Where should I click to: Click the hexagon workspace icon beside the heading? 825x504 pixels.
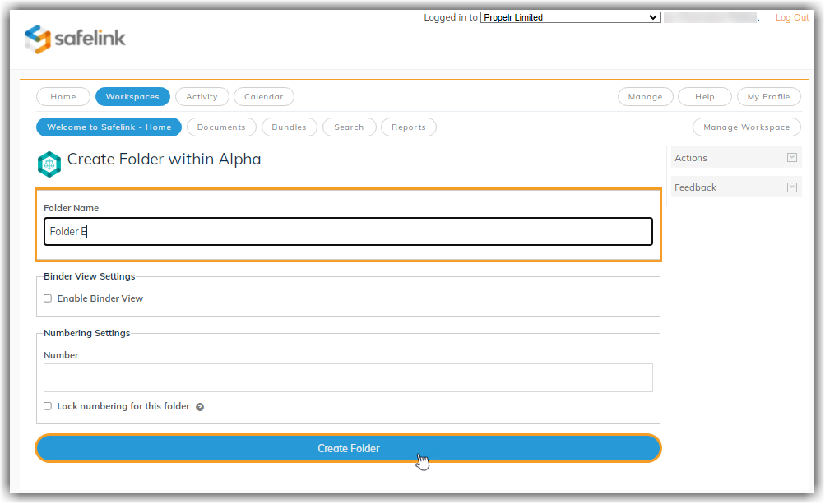click(49, 164)
